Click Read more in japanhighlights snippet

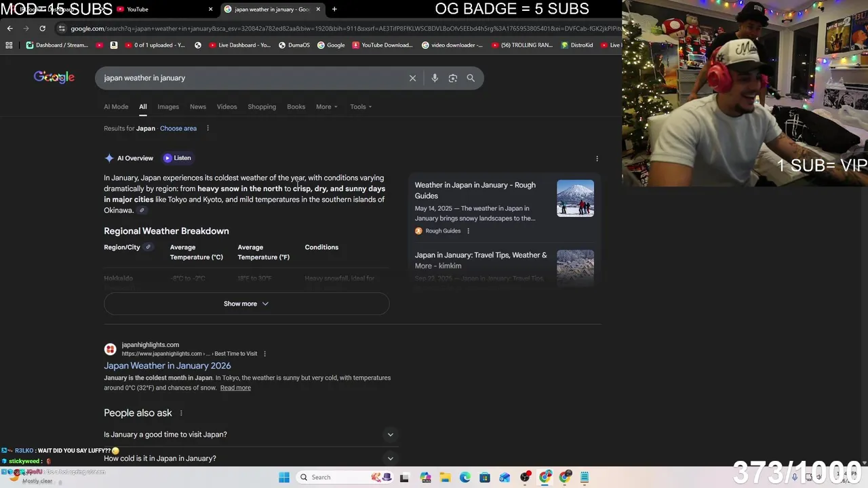(x=235, y=388)
